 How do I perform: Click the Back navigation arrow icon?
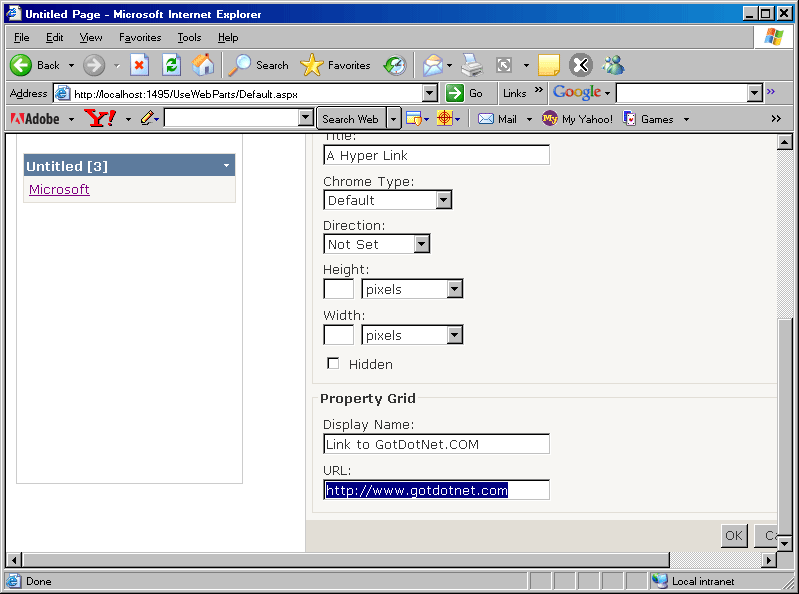[x=21, y=65]
